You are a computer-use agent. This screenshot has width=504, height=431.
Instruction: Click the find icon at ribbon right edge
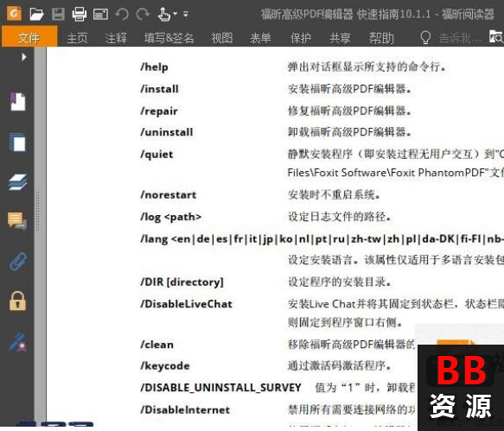coord(496,37)
